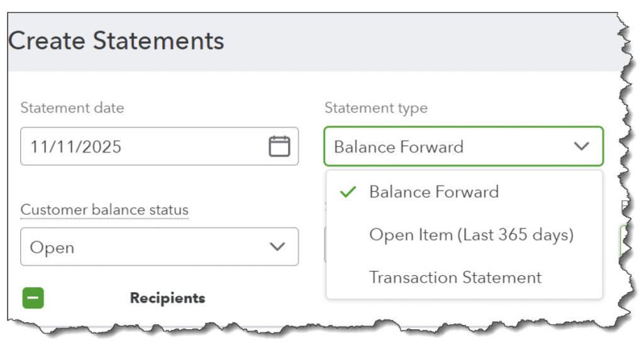Click the word Open in the status field
This screenshot has width=644, height=355.
(52, 248)
